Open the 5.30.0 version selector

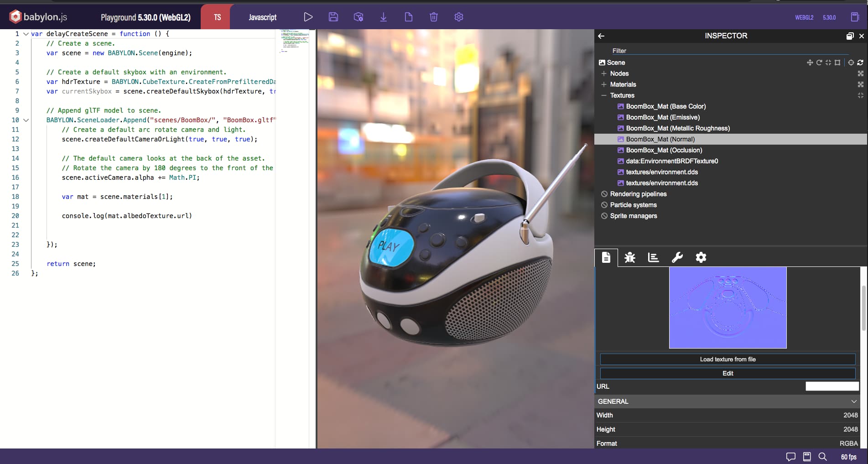click(x=829, y=17)
